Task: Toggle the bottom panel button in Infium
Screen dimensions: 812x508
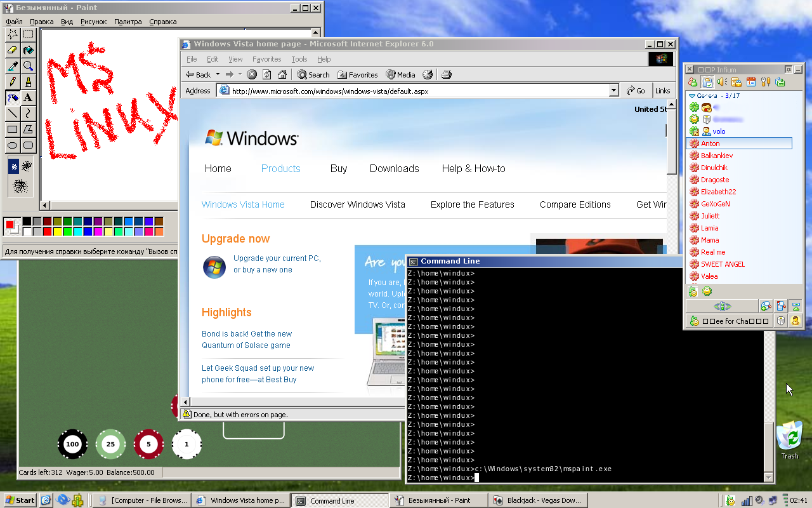Action: (796, 305)
